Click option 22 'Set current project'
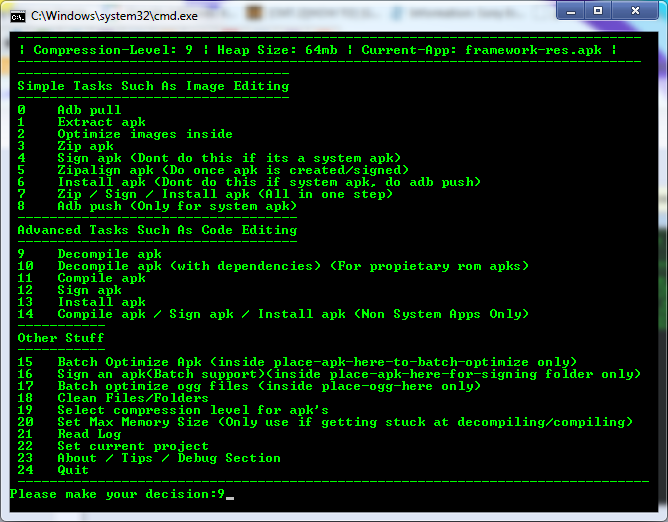 [x=113, y=446]
